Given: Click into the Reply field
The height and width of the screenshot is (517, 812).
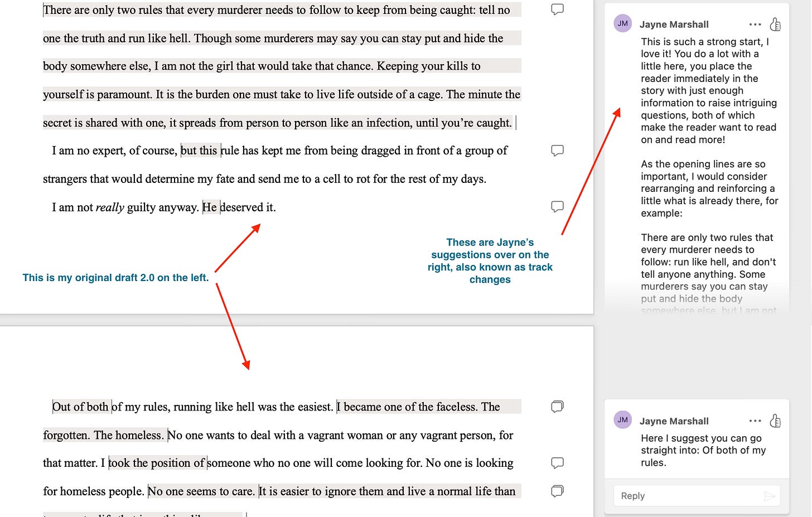Looking at the screenshot, I should pyautogui.click(x=697, y=496).
